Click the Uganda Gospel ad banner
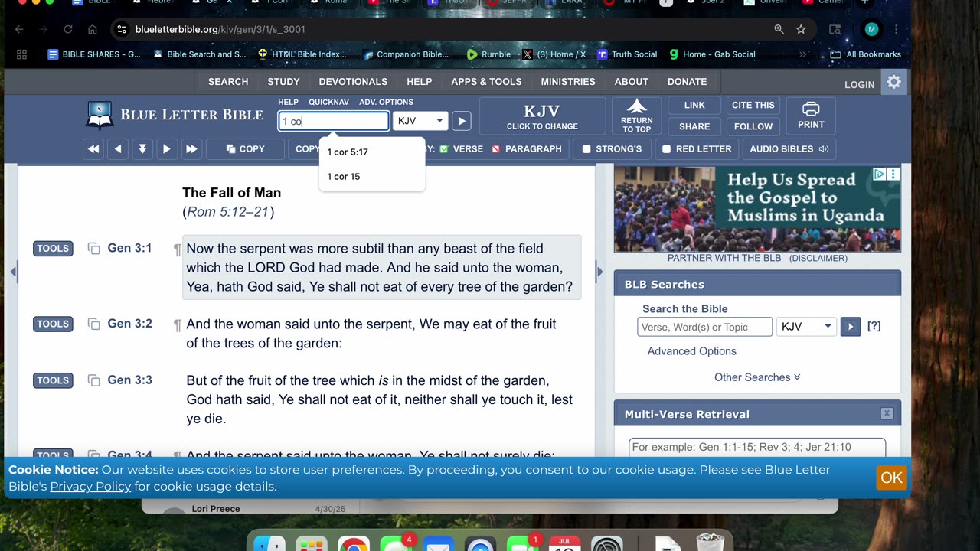980x551 pixels. point(757,210)
